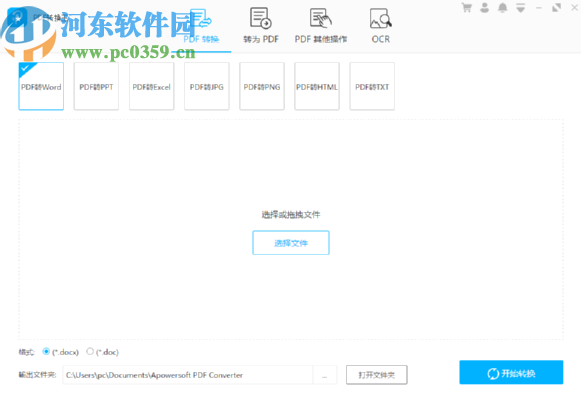Click the 选择文件 button
581x396 pixels.
coord(291,243)
